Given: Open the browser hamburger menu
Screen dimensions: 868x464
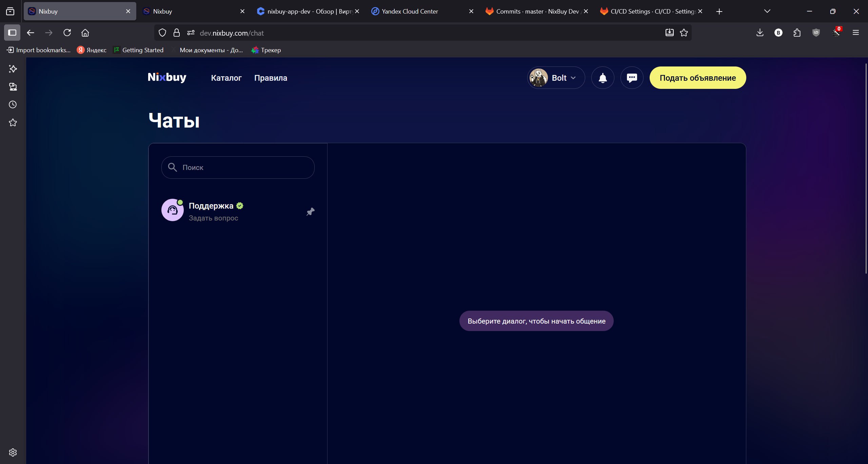Looking at the screenshot, I should [x=856, y=33].
